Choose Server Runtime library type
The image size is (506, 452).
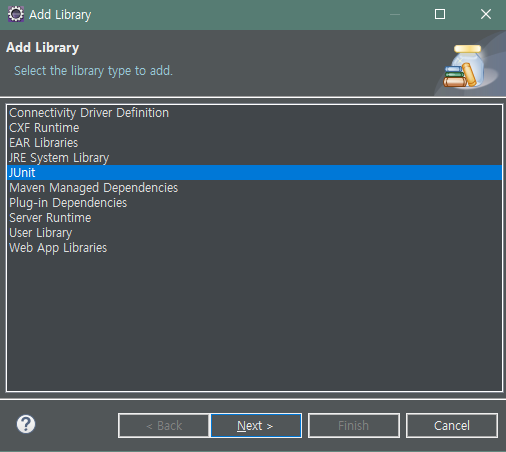pyautogui.click(x=254, y=218)
